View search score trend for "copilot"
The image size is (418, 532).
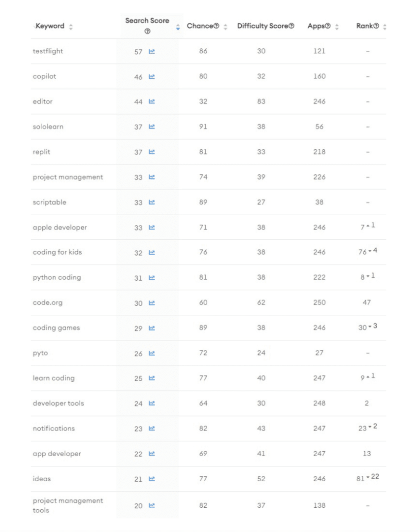152,76
